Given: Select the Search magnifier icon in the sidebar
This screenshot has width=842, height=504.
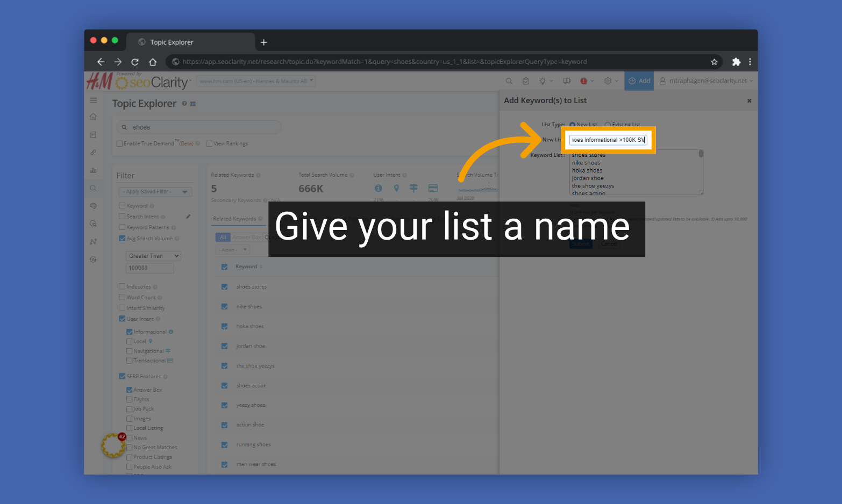Looking at the screenshot, I should pyautogui.click(x=93, y=188).
